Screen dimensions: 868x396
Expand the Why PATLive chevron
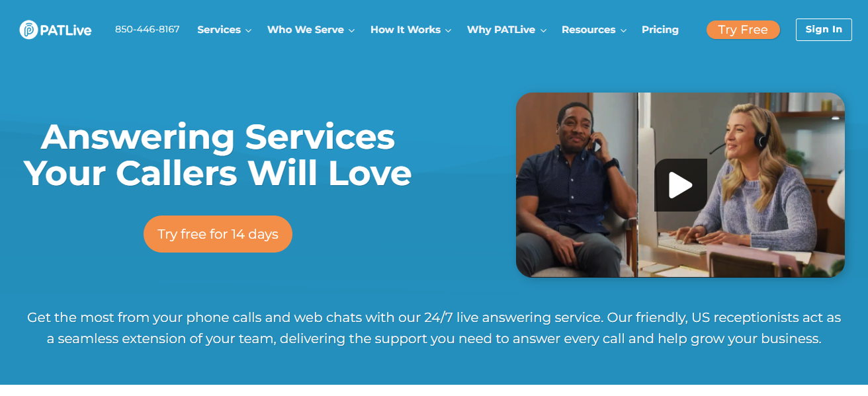coord(542,30)
